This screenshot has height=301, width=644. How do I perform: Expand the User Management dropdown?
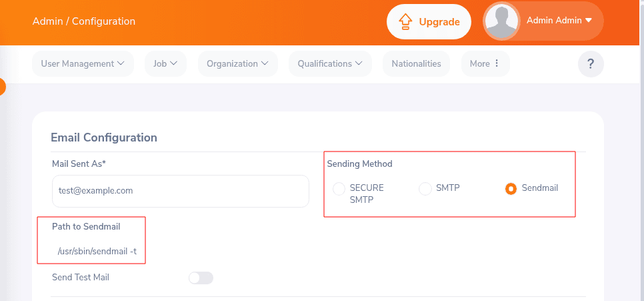point(83,64)
